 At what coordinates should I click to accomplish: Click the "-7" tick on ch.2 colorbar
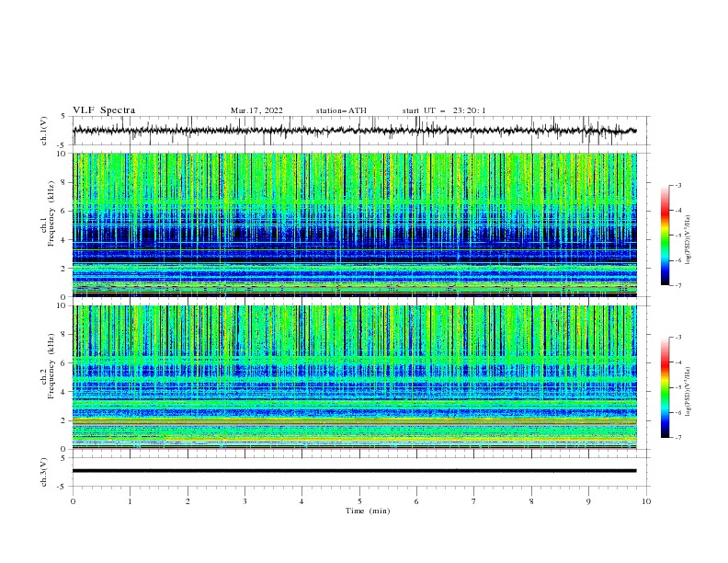pyautogui.click(x=677, y=437)
